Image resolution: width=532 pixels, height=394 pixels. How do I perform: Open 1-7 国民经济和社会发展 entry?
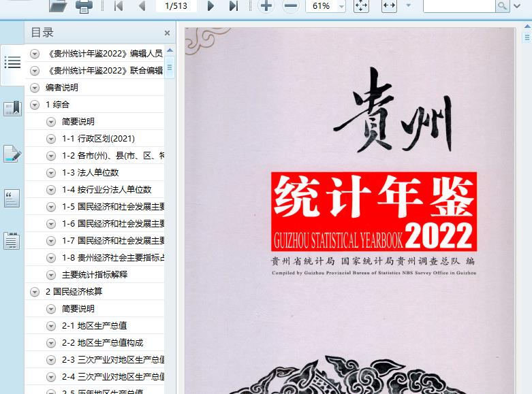[113, 241]
